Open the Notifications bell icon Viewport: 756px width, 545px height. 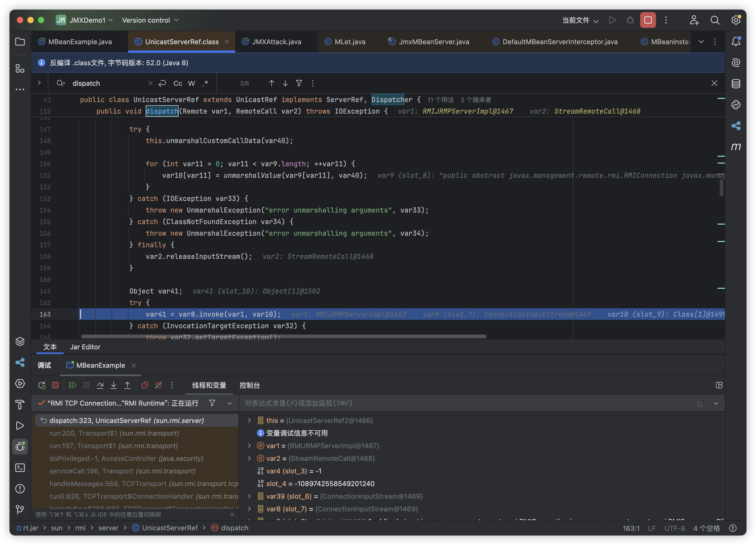click(736, 42)
